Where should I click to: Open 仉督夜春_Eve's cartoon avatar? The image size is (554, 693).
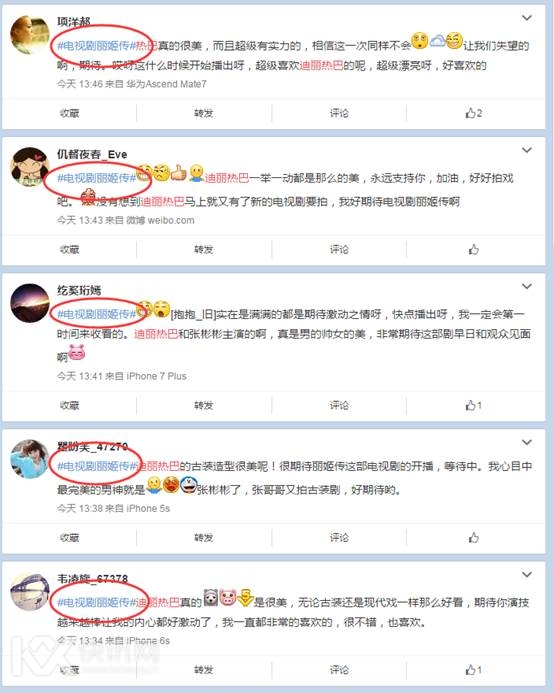pyautogui.click(x=30, y=167)
